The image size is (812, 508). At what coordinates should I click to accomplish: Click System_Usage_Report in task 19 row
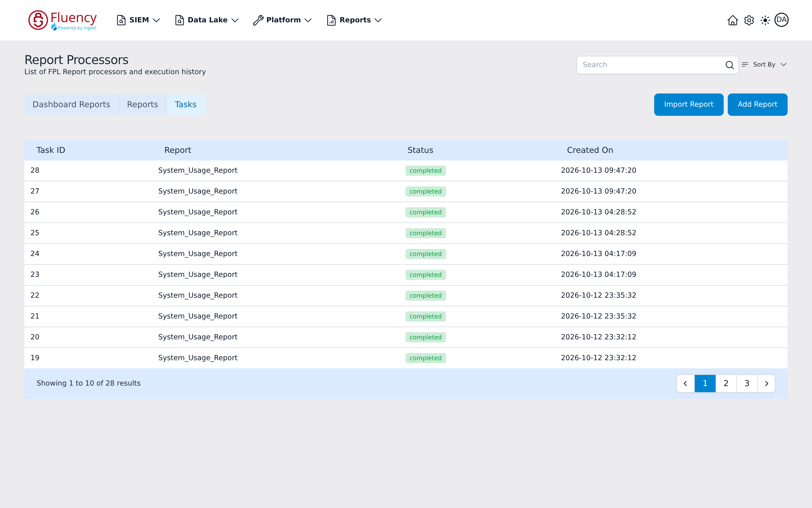point(198,358)
